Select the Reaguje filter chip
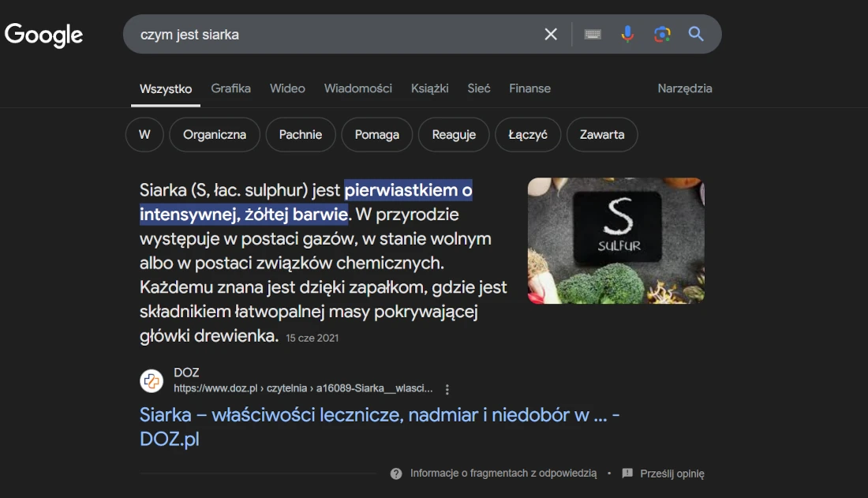This screenshot has width=868, height=498. click(x=454, y=135)
